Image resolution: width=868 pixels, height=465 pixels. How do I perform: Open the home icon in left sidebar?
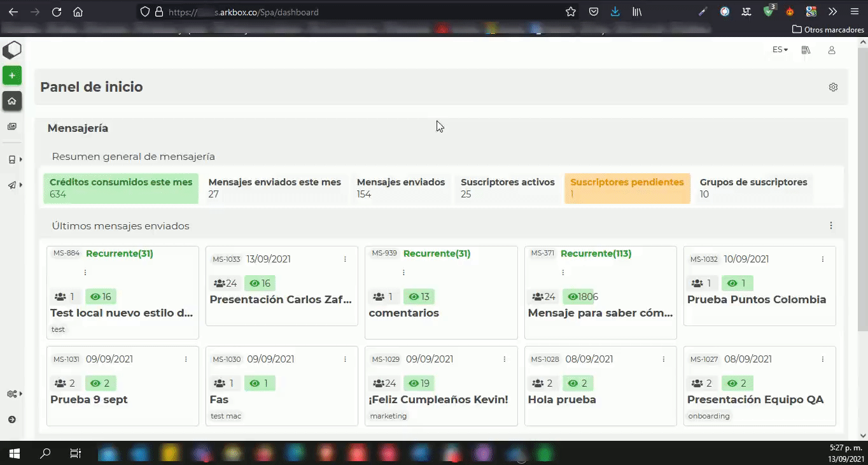coord(12,101)
